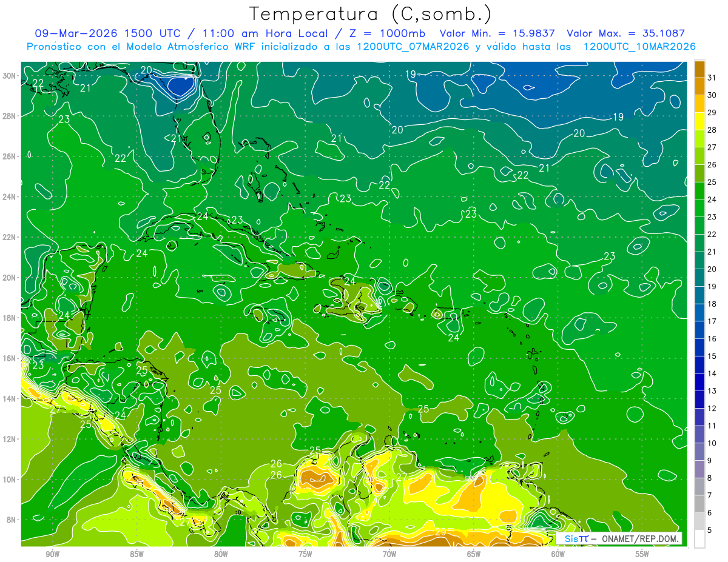Click the color bar label '9'
This screenshot has height=562, width=728.
point(710,461)
